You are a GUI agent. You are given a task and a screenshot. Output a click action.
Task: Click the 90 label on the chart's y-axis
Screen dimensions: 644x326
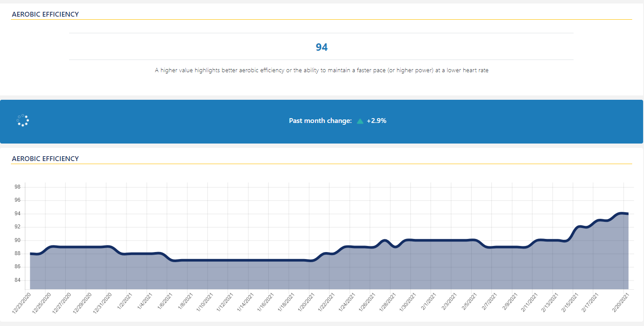tap(18, 240)
